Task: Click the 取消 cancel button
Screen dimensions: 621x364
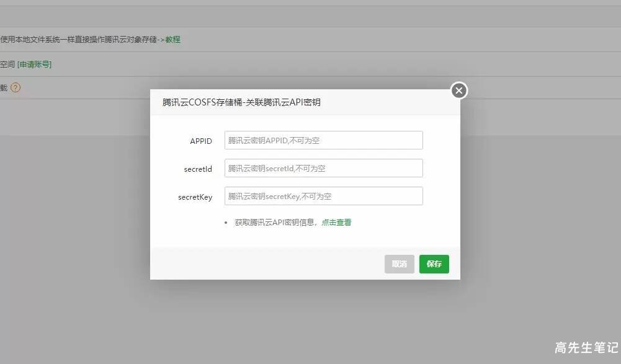Action: point(400,264)
